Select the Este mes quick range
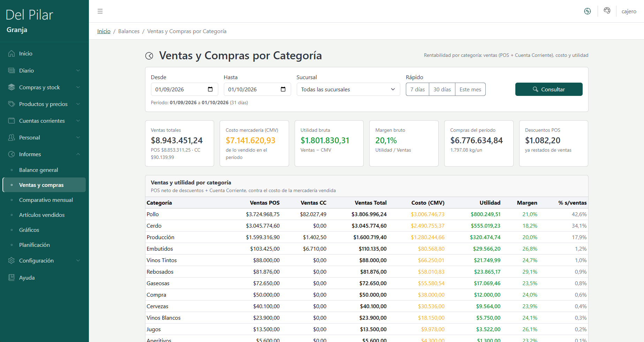Screen dimensions: 644x342 [470, 89]
